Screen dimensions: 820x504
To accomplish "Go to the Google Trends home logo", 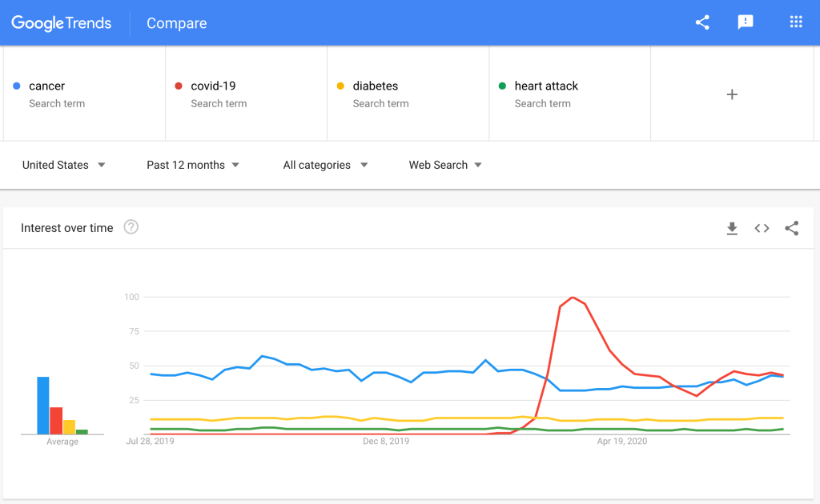I will [62, 23].
